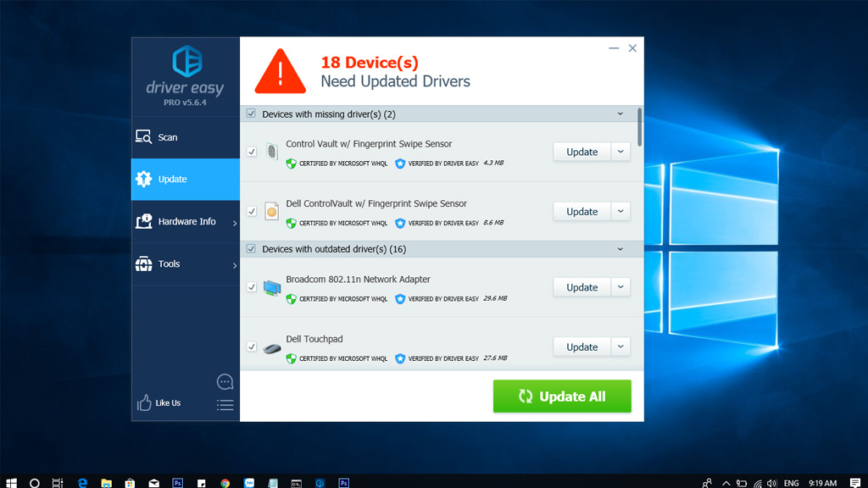Update the Broadcom 802.11n Network Adapter driver

pos(581,287)
